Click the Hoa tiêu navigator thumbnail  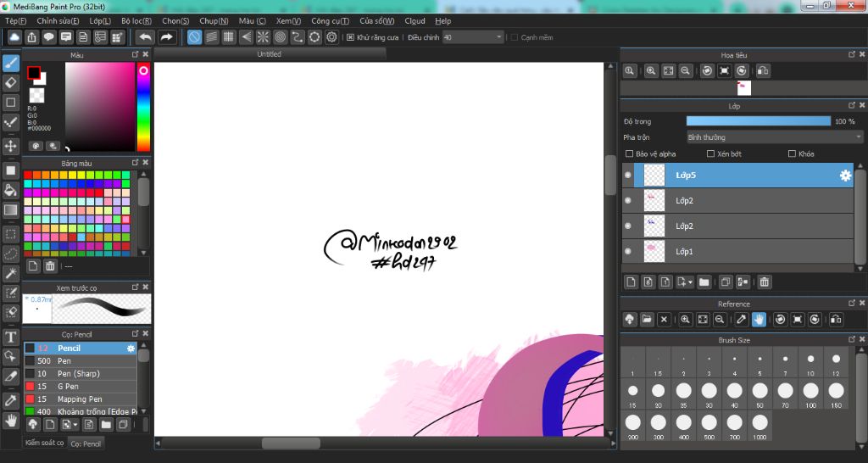point(744,88)
